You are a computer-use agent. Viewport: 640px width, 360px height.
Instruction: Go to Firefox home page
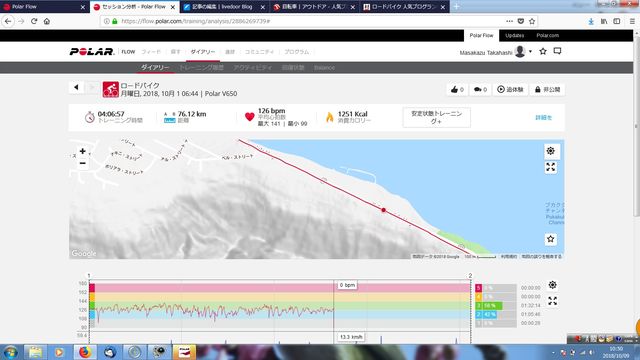(47, 21)
